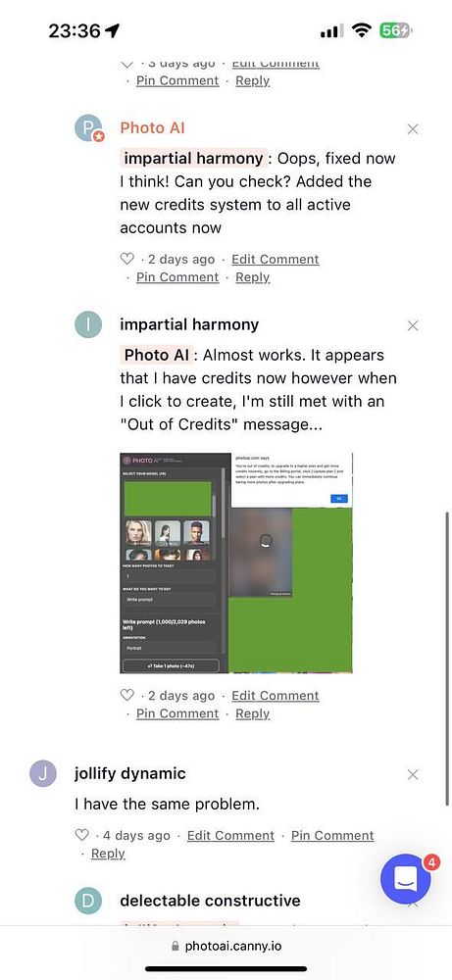Tap impartial harmony's avatar circle
The image size is (452, 980).
(88, 325)
